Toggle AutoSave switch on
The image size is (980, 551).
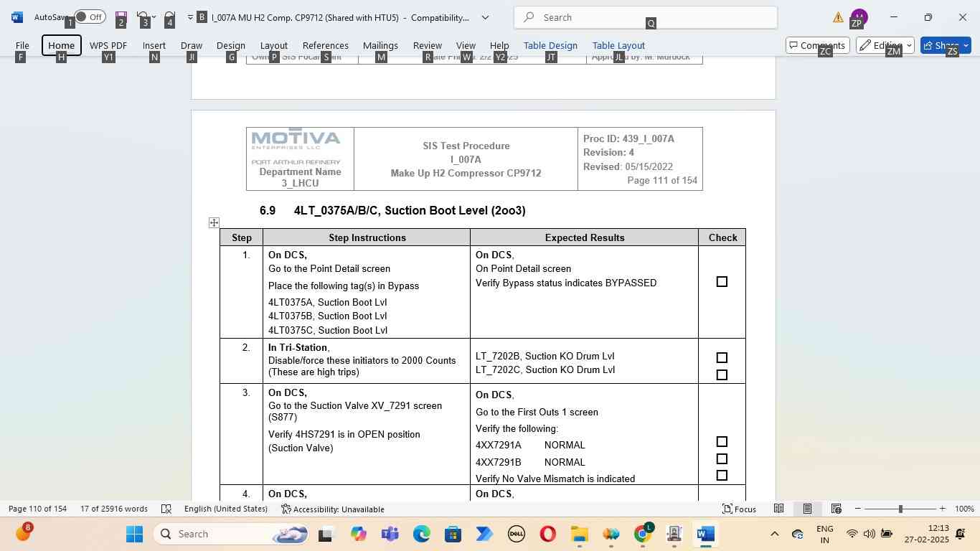(89, 17)
